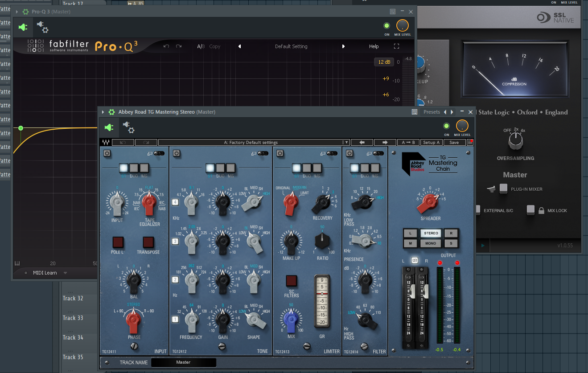This screenshot has width=588, height=373.
Task: Enable the TRANSPOSE switch
Action: pyautogui.click(x=148, y=242)
